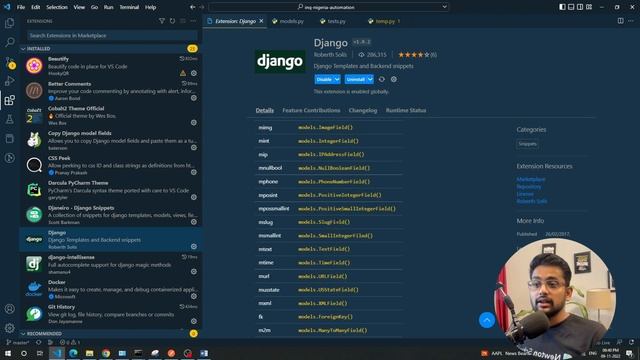Click the command center search box

pyautogui.click(x=329, y=7)
